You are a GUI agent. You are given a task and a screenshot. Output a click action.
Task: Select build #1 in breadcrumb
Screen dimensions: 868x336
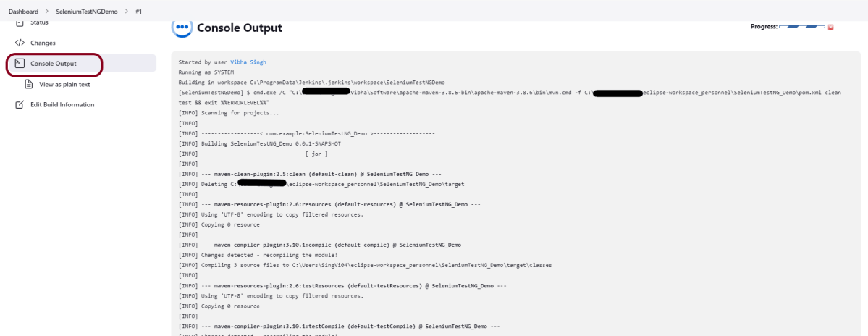[139, 12]
